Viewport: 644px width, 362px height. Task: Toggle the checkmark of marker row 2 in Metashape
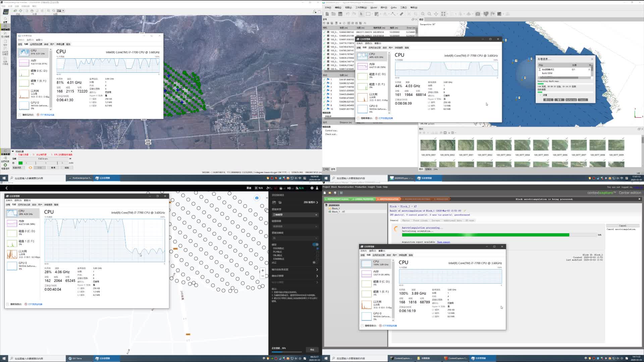pos(324,83)
